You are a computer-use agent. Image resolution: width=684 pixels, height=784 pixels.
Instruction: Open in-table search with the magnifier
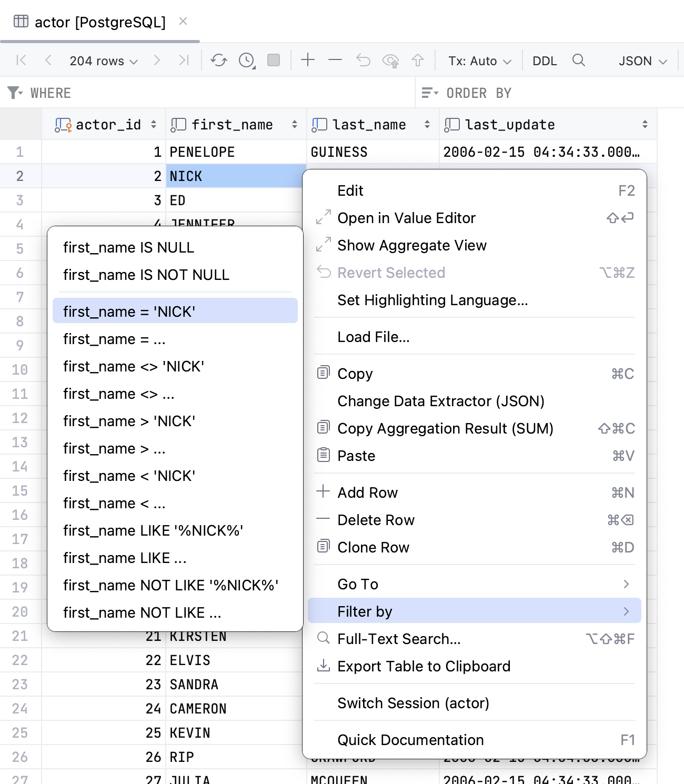(x=578, y=61)
